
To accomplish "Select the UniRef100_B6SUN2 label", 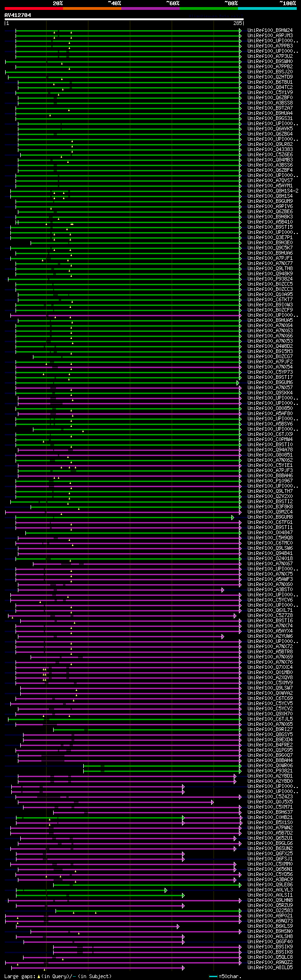I will [x=270, y=848].
